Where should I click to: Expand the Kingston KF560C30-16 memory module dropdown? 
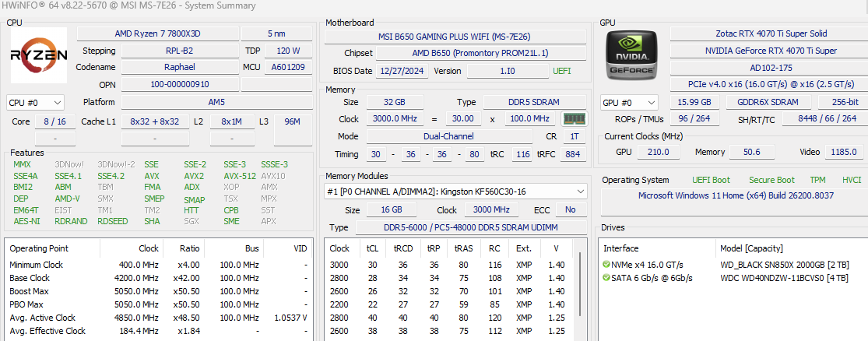coord(455,192)
